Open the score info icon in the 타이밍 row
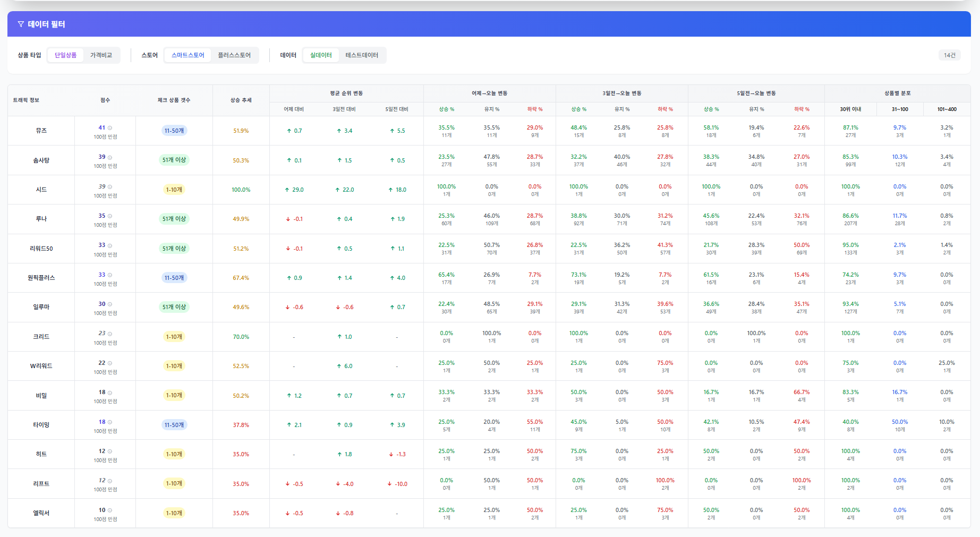 [x=110, y=422]
